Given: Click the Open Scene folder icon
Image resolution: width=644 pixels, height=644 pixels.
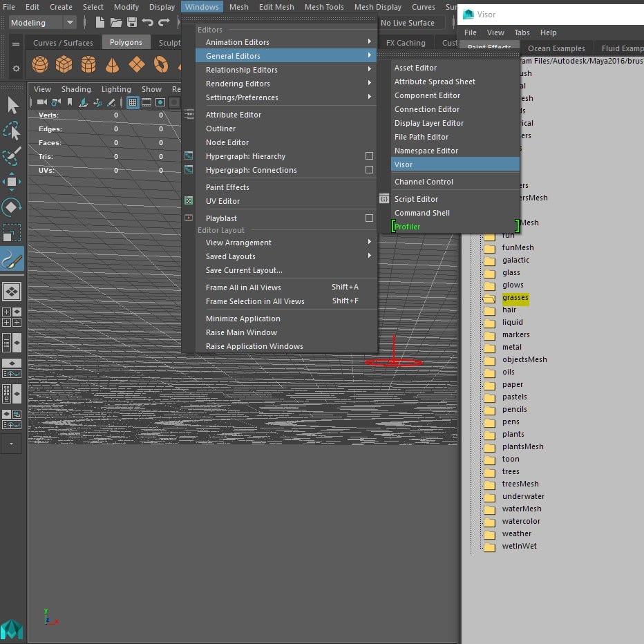Looking at the screenshot, I should [x=116, y=22].
